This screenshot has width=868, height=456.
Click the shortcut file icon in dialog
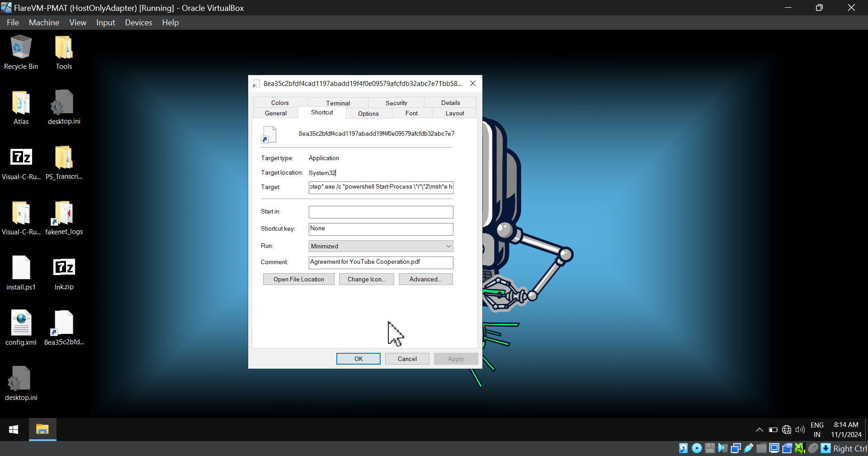[269, 134]
